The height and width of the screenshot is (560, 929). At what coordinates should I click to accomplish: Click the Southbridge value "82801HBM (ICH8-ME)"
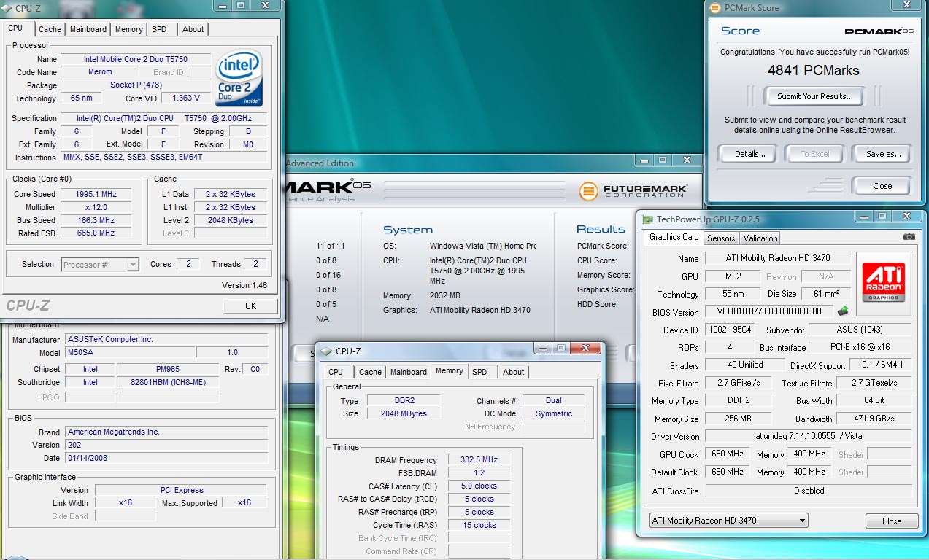(x=168, y=382)
